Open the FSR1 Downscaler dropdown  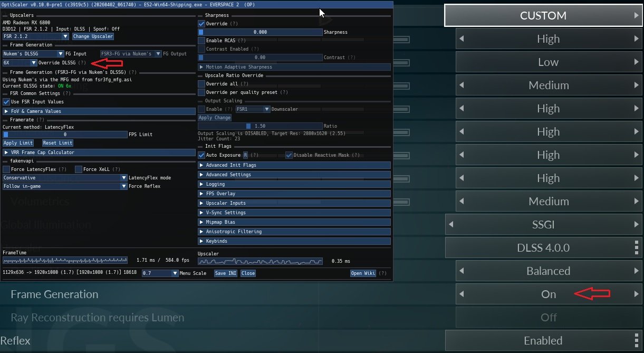[x=253, y=109]
